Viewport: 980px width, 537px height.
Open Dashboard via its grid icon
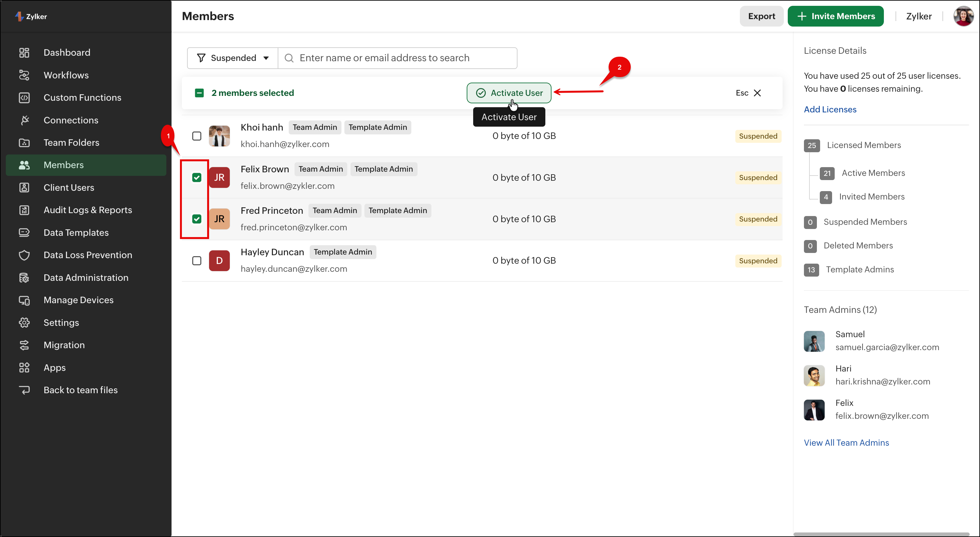click(x=24, y=52)
